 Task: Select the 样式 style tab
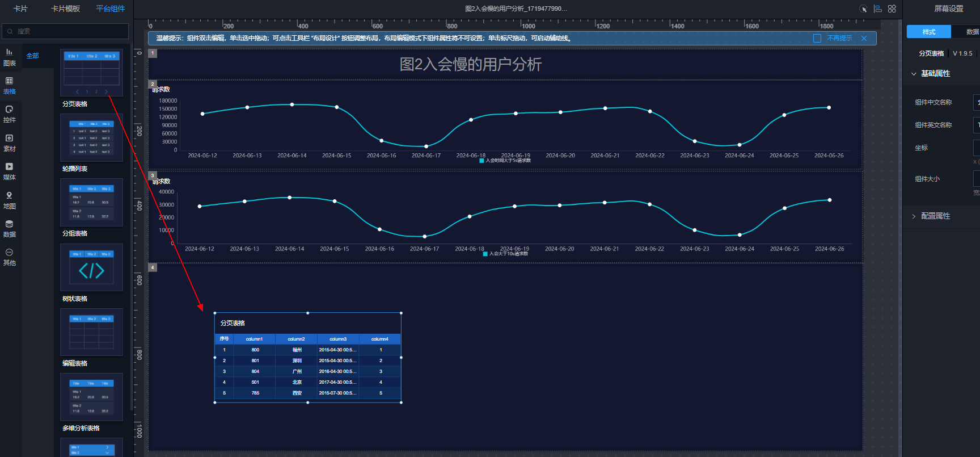point(928,32)
